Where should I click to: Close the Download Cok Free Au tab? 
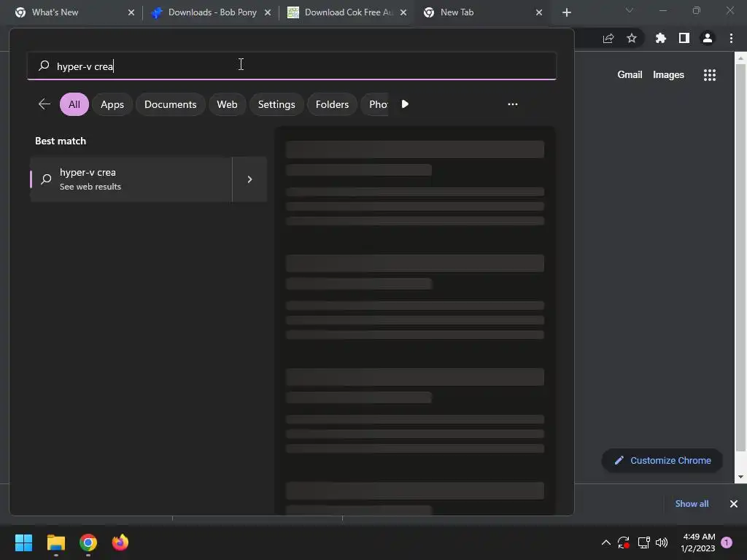(x=403, y=12)
